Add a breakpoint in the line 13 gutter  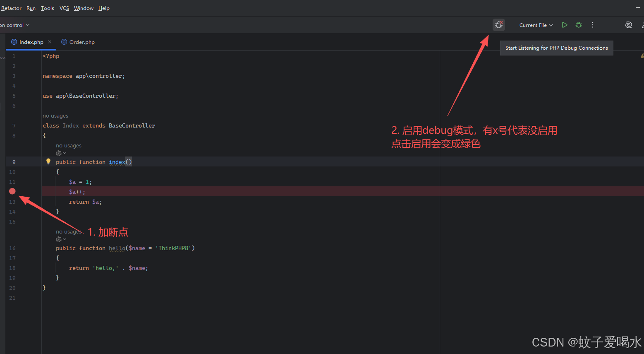(12, 202)
